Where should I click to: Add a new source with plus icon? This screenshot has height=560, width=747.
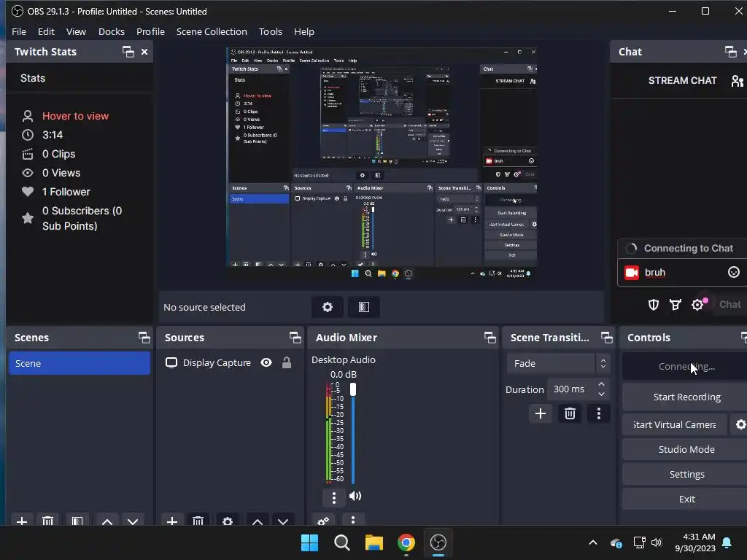click(172, 521)
